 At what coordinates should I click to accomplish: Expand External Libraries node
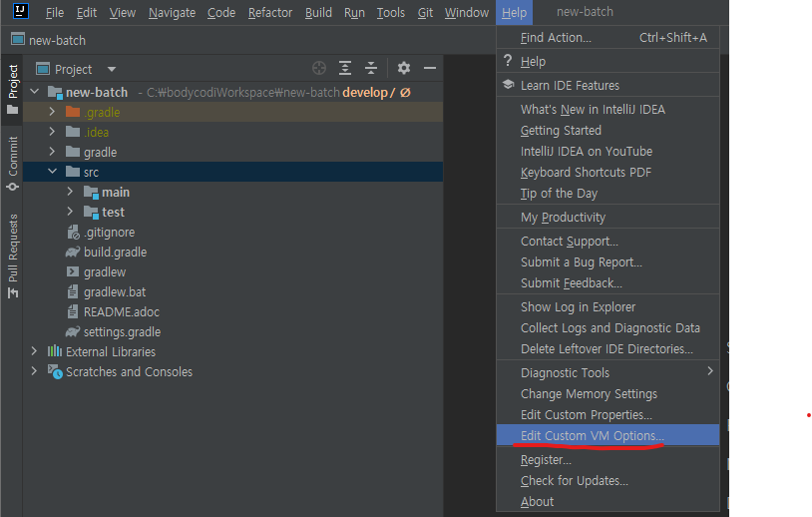click(34, 350)
